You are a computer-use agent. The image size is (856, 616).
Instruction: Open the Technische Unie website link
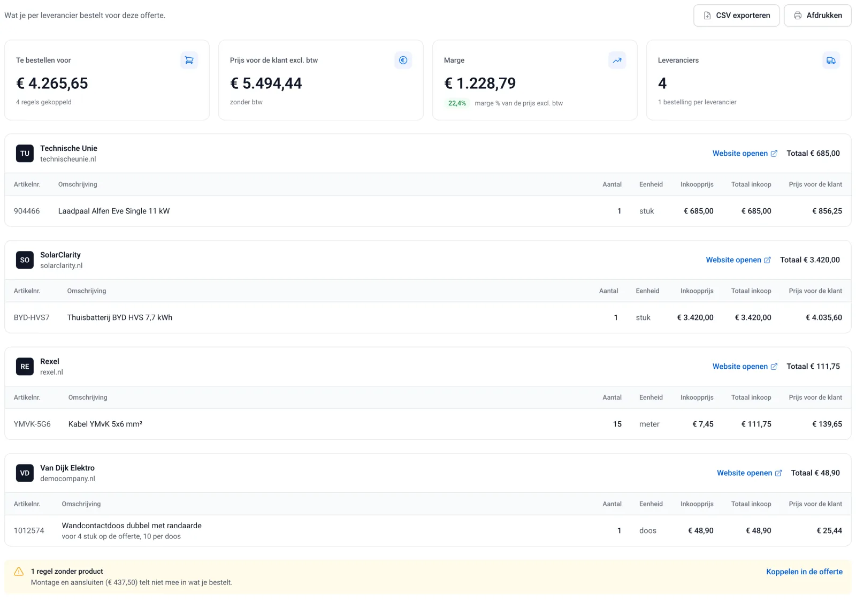[x=745, y=154]
